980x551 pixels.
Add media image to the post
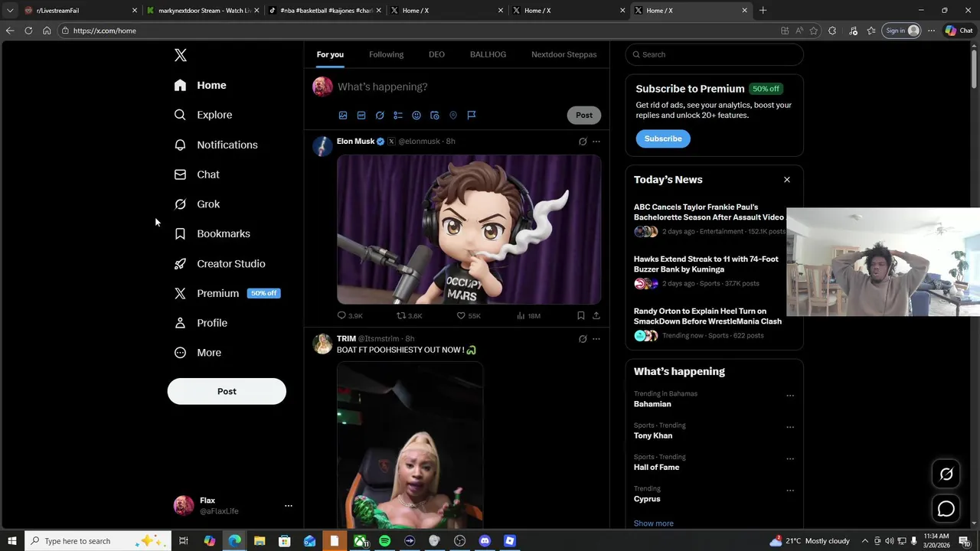click(343, 116)
